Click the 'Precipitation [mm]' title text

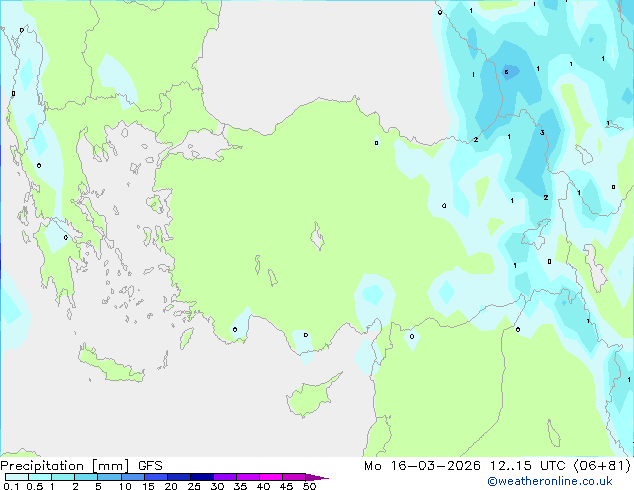64,466
